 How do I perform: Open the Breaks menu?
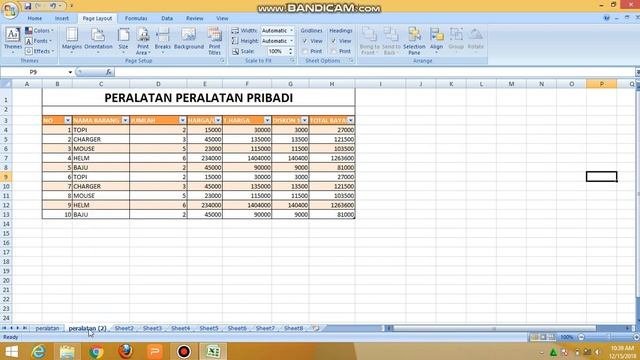coord(162,41)
